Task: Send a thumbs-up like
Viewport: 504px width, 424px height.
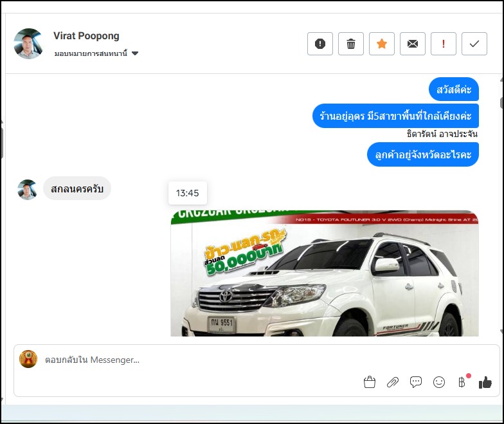Action: click(x=485, y=382)
